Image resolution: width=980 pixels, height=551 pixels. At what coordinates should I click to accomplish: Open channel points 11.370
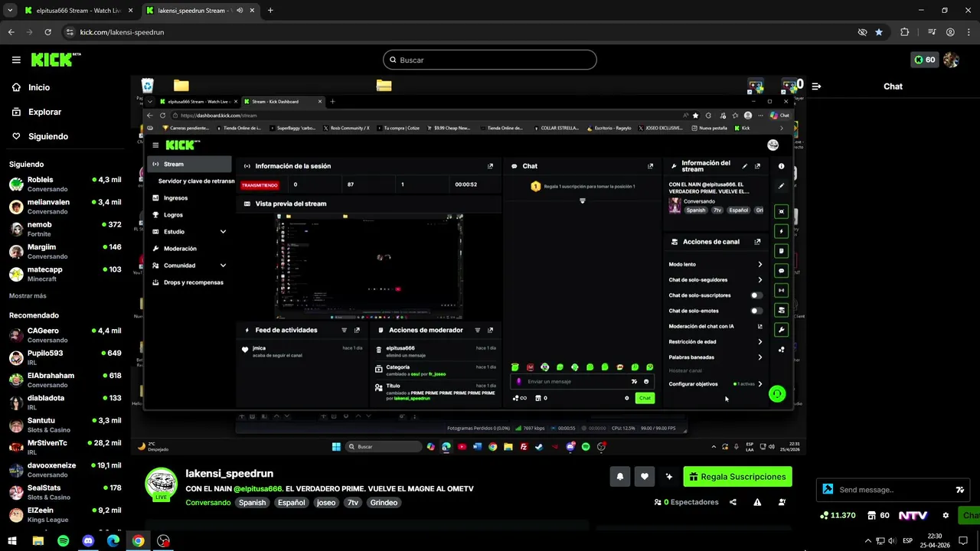838,516
